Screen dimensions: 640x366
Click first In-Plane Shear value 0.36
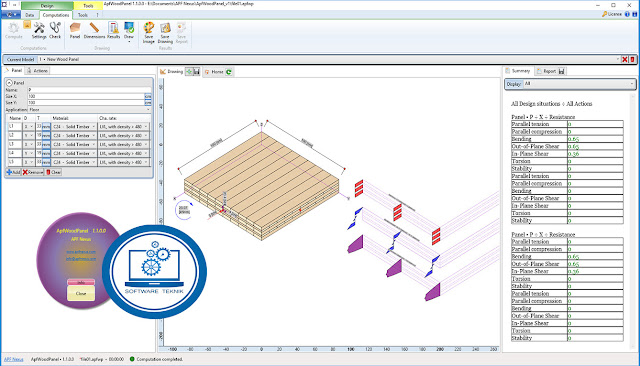(573, 154)
